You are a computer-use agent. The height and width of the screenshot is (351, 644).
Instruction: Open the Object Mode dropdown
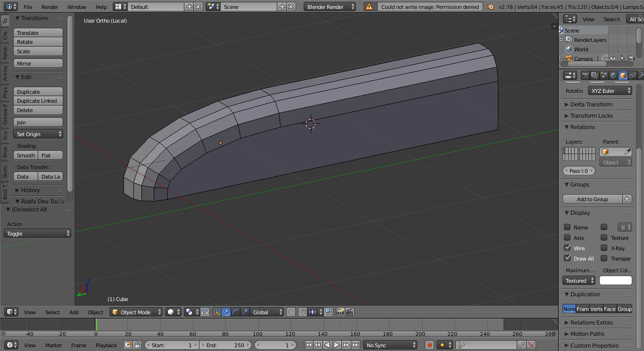click(136, 312)
